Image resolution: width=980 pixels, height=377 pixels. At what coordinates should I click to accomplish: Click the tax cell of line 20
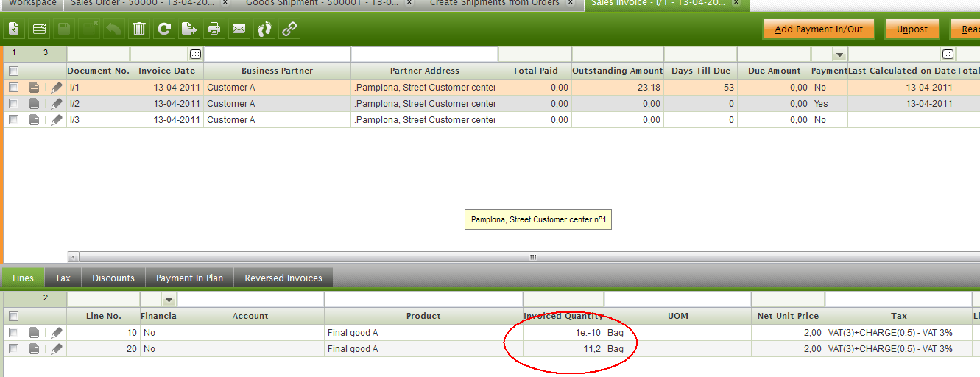coord(898,349)
